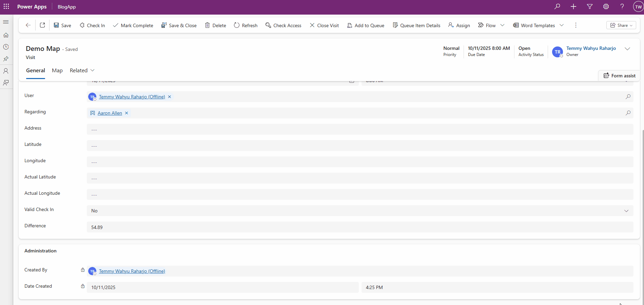Click the Actual Longitude field
The width and height of the screenshot is (644, 305).
tap(360, 194)
